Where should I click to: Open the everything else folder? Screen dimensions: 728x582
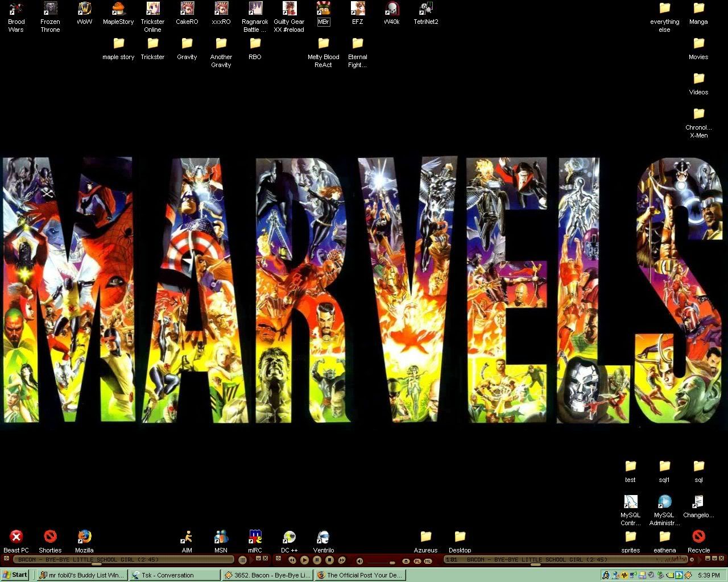[664, 17]
